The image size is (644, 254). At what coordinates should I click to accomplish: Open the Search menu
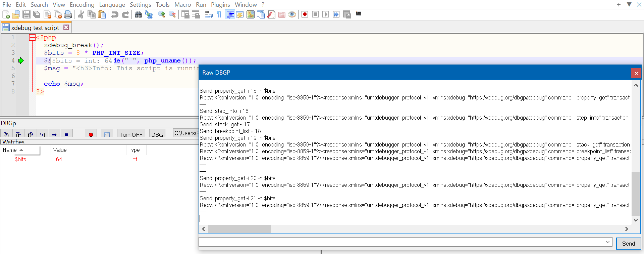pyautogui.click(x=39, y=4)
